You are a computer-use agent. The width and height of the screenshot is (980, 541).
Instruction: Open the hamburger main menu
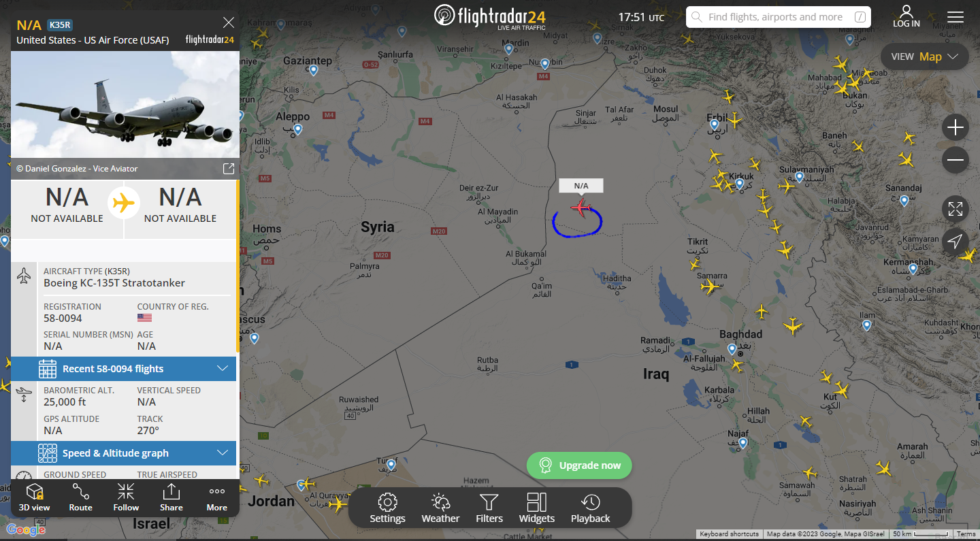click(x=955, y=17)
